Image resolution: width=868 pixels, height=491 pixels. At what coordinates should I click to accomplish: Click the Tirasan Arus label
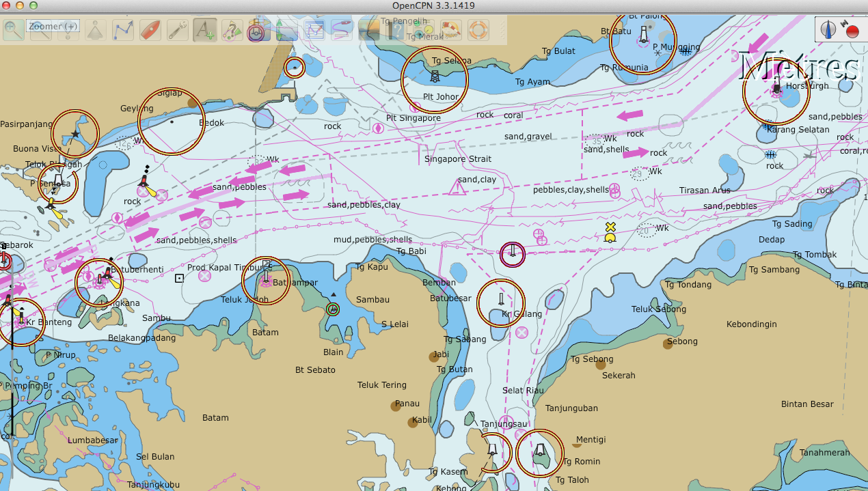705,191
